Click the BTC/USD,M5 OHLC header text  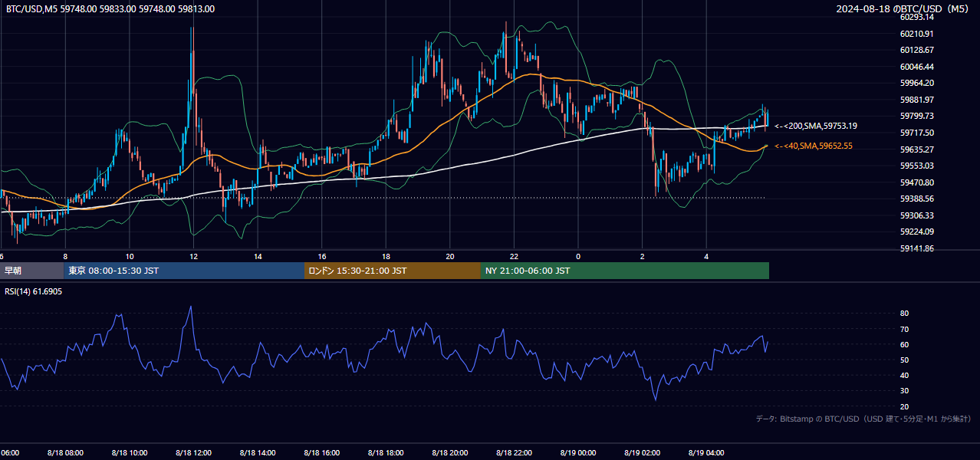(x=110, y=9)
